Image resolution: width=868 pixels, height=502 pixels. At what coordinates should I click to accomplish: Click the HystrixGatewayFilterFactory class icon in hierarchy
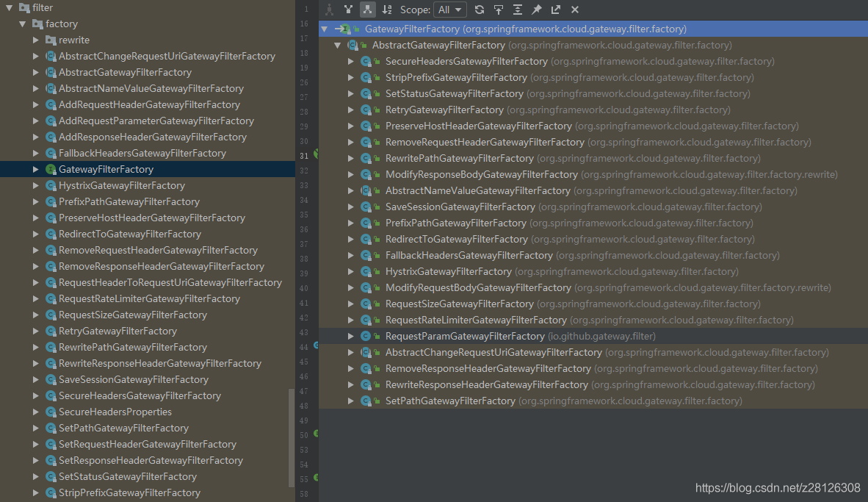point(366,271)
